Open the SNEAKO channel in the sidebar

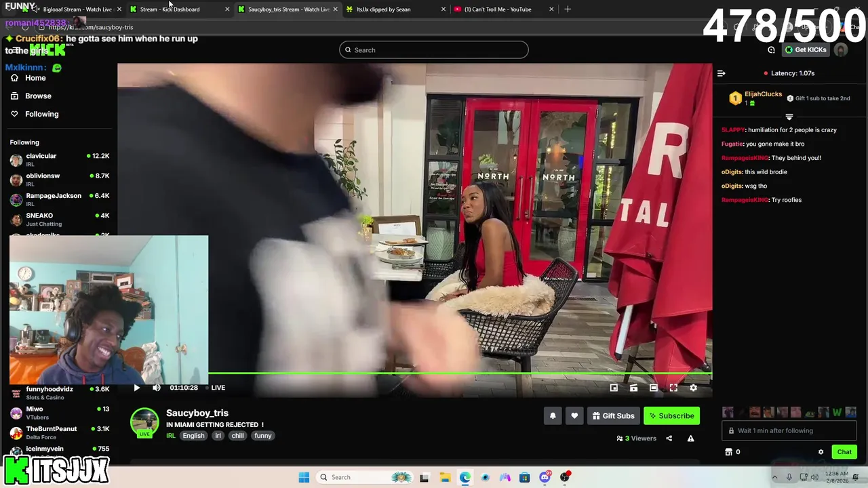(60, 219)
